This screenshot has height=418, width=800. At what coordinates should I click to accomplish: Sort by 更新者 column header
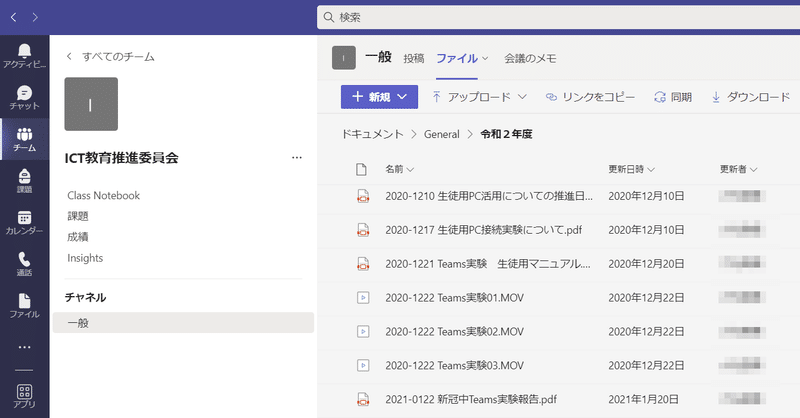click(738, 169)
